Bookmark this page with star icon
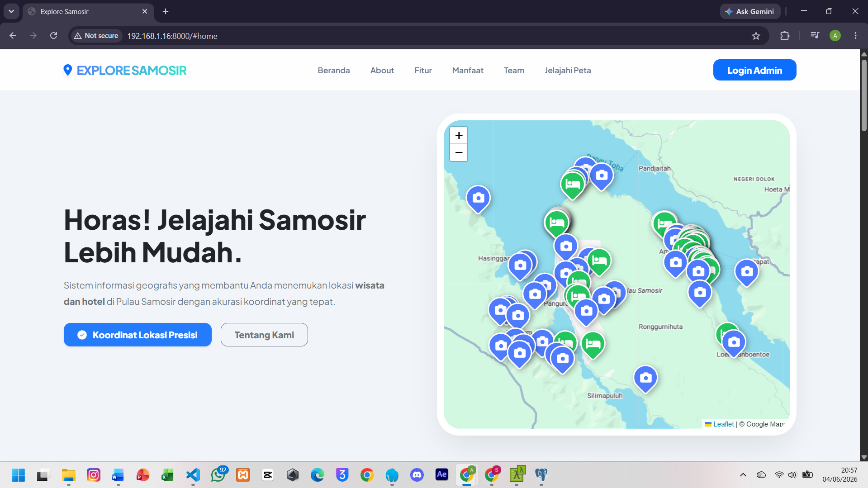This screenshot has height=488, width=868. pos(756,36)
